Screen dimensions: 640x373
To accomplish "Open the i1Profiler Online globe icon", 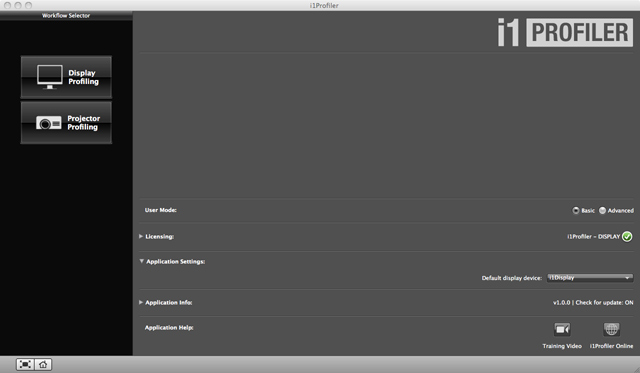I will tap(611, 329).
